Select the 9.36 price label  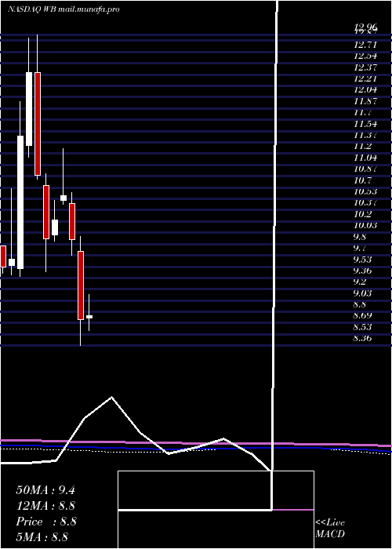click(x=363, y=271)
